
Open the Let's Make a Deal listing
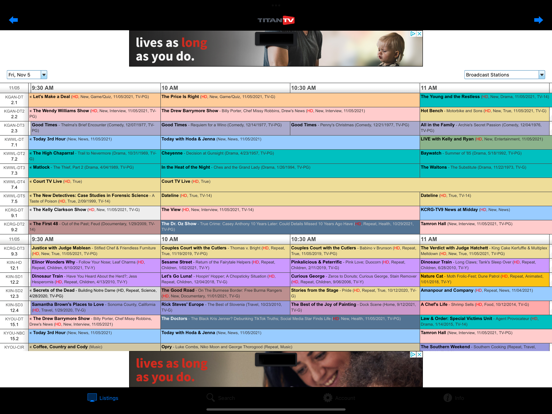94,100
